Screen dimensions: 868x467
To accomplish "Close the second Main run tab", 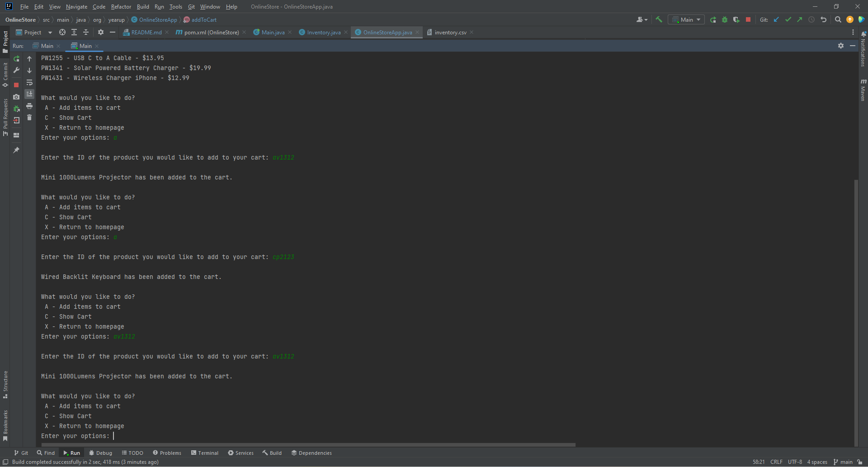I will click(x=97, y=46).
